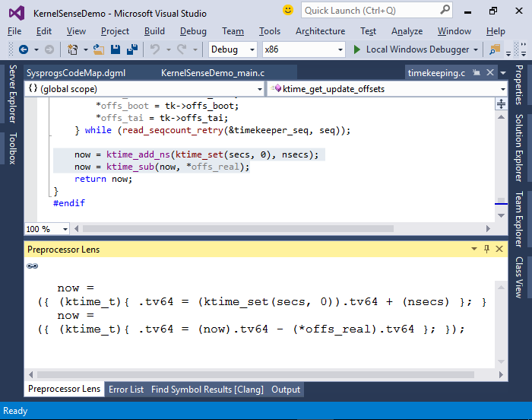
Task: Switch to the KernelSenseDemo_main.c tab
Action: [x=213, y=73]
